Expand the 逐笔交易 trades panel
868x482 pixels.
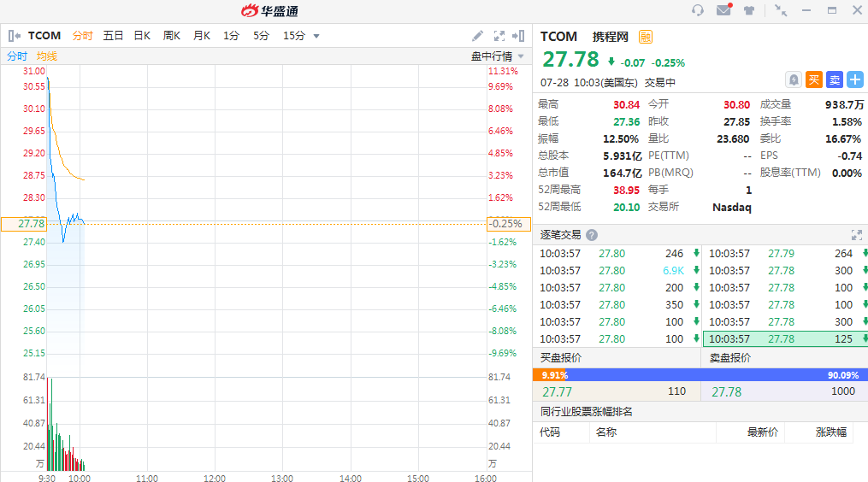[x=856, y=235]
